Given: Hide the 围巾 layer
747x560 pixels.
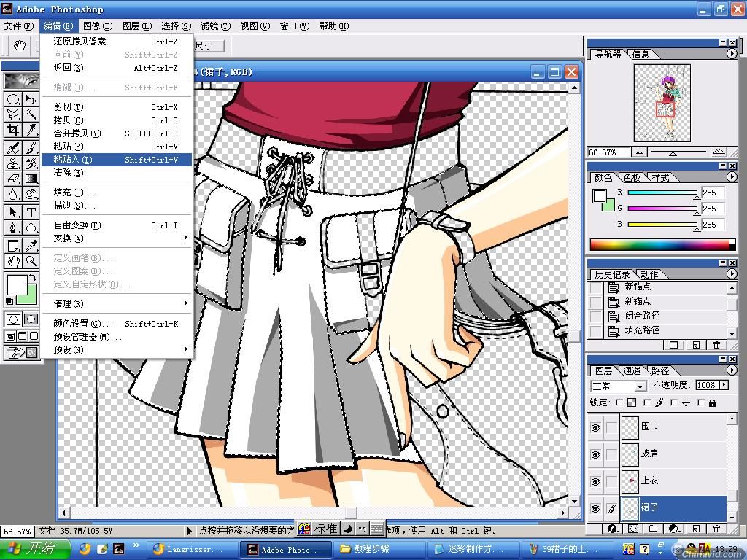Looking at the screenshot, I should click(595, 427).
